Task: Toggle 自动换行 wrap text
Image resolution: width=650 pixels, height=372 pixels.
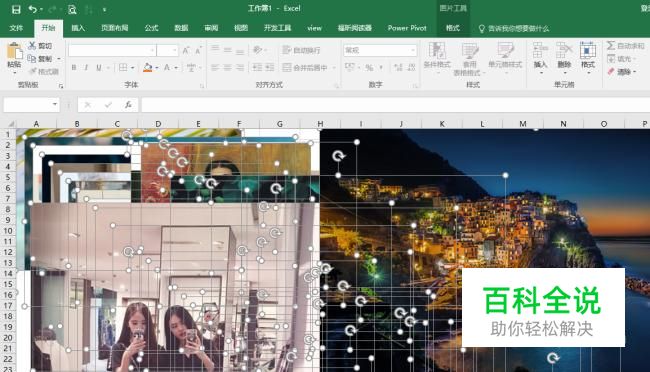Action: (x=301, y=50)
